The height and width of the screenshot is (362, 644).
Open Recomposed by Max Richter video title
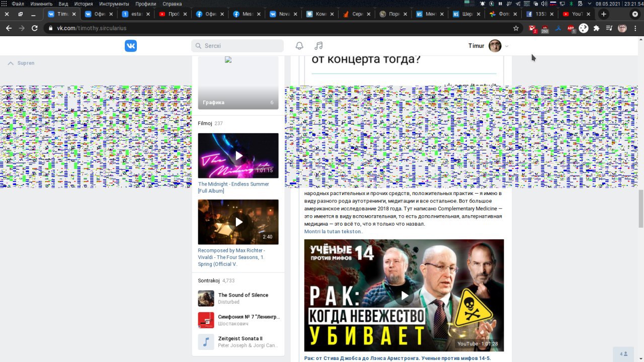[x=231, y=257]
